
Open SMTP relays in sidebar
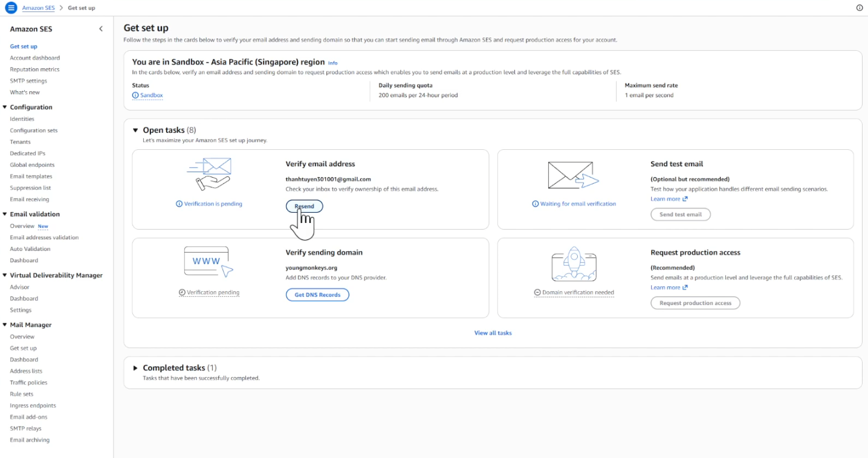point(26,428)
